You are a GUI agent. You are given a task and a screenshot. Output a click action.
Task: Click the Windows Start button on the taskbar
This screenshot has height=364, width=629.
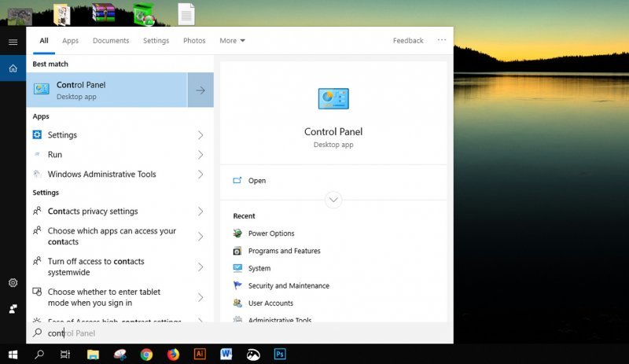click(13, 355)
